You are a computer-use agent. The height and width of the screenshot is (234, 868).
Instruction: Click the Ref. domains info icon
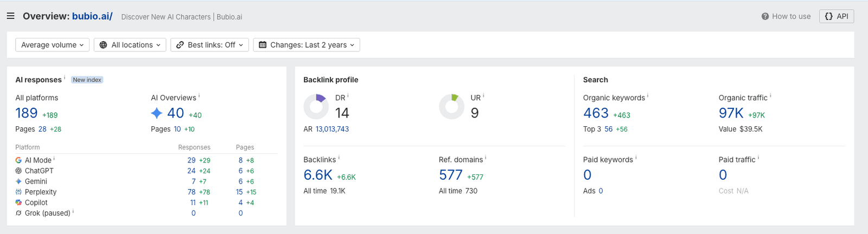[x=486, y=158]
